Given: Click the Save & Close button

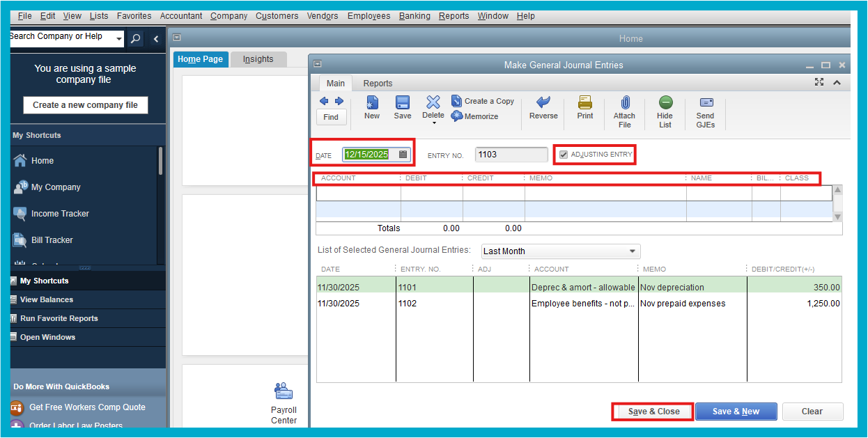Looking at the screenshot, I should pyautogui.click(x=653, y=412).
